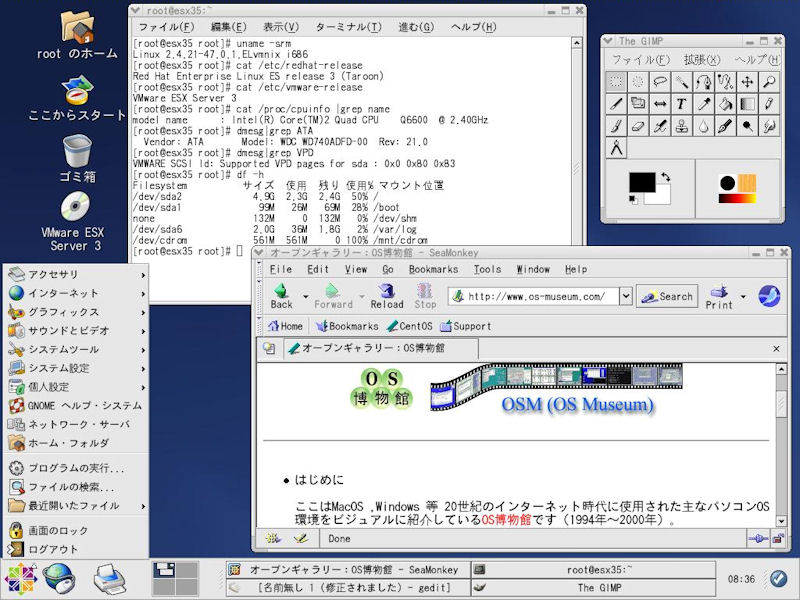Click the SeaMonkey throbber logo
Viewport: 800px width, 600px height.
tap(769, 296)
